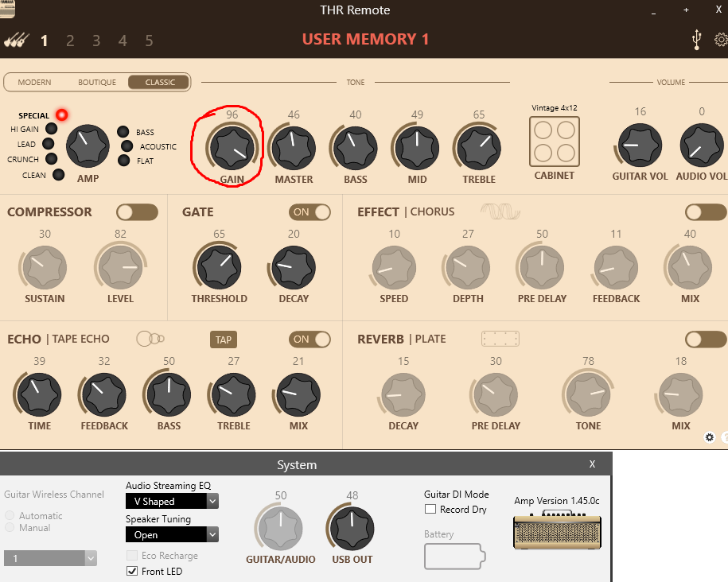The width and height of the screenshot is (728, 582).
Task: Click the tone BASS knob
Action: tap(355, 148)
